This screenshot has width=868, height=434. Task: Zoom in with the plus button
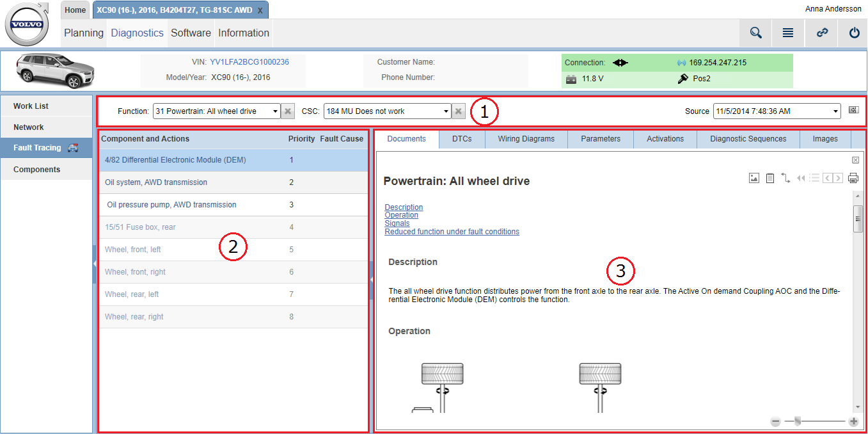tap(853, 421)
